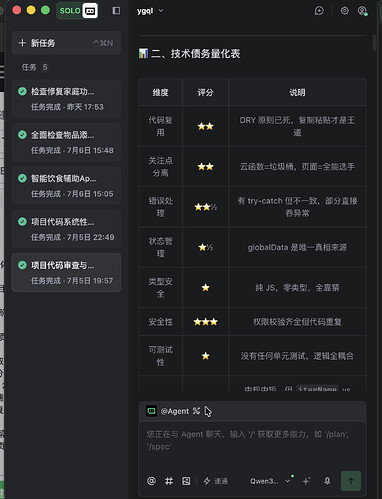Screen dimensions: 382x499
Task: Open the user account avatar icon
Action: [x=362, y=11]
